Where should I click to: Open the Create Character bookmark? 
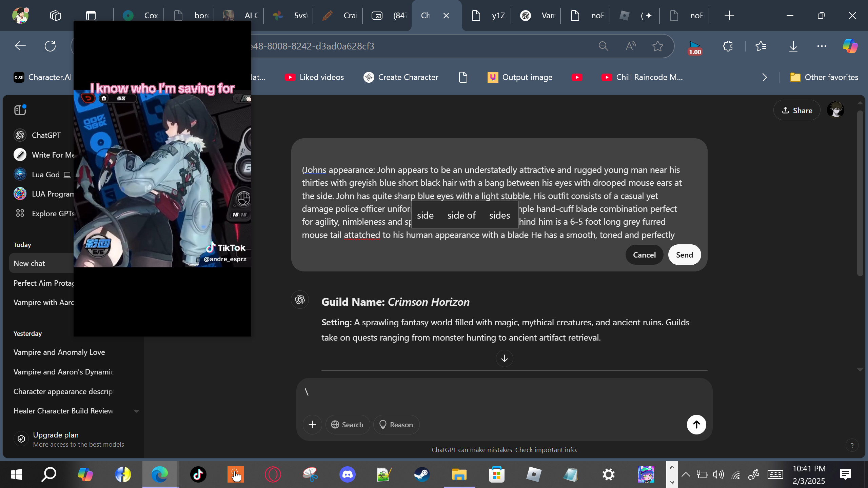401,77
